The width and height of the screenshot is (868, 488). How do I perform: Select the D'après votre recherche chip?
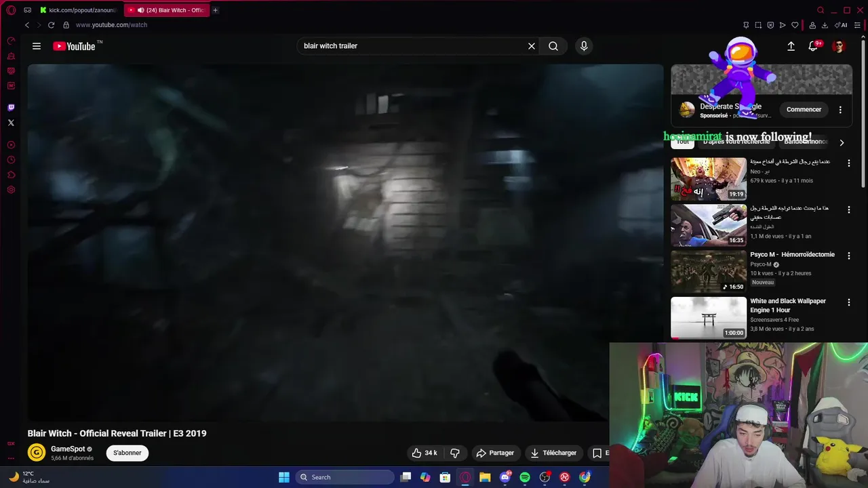tap(736, 142)
